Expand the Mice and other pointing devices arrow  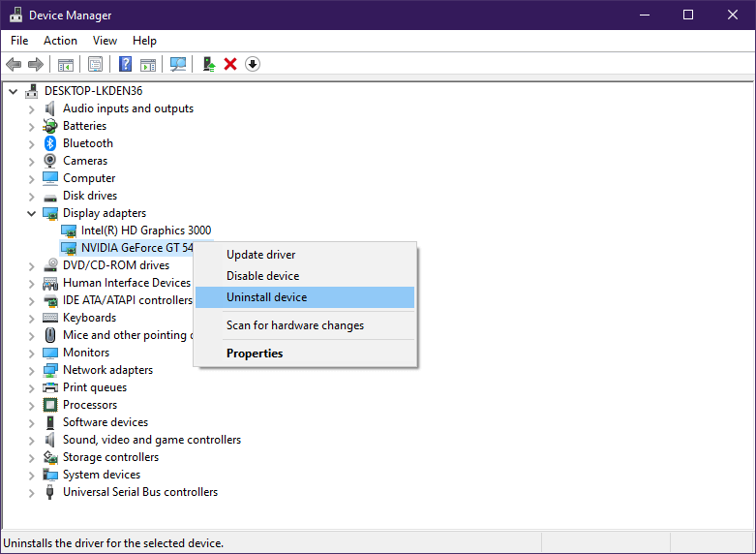pos(31,335)
